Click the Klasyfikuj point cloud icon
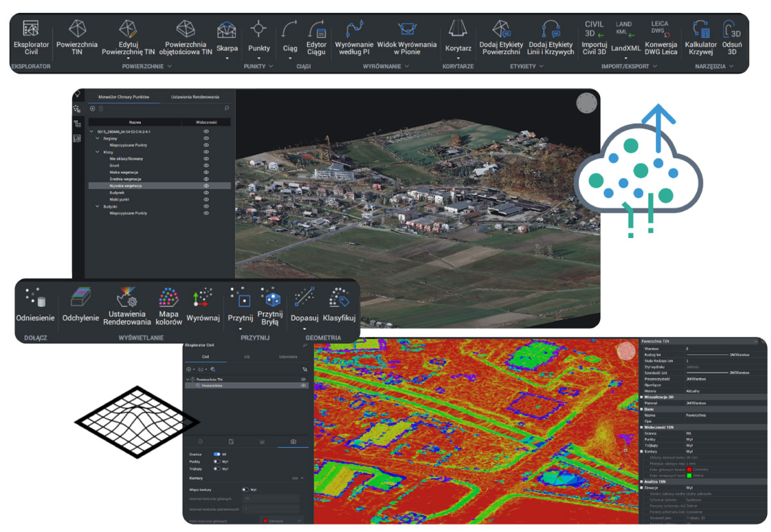This screenshot has height=532, width=771. pyautogui.click(x=339, y=306)
